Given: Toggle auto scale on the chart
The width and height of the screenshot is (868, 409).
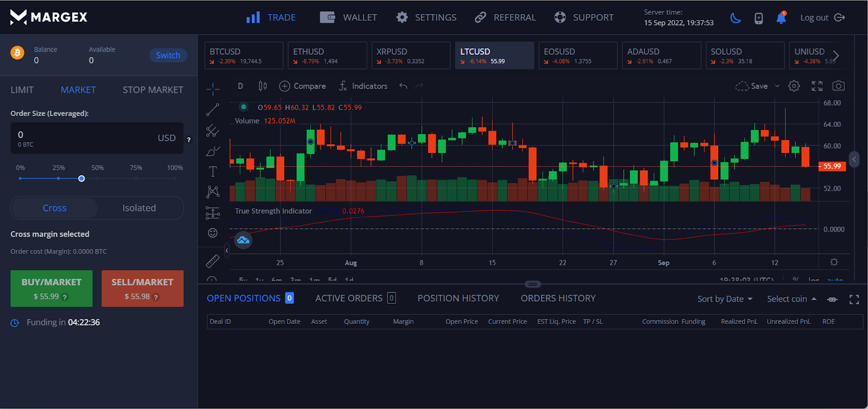Looking at the screenshot, I should 835,280.
